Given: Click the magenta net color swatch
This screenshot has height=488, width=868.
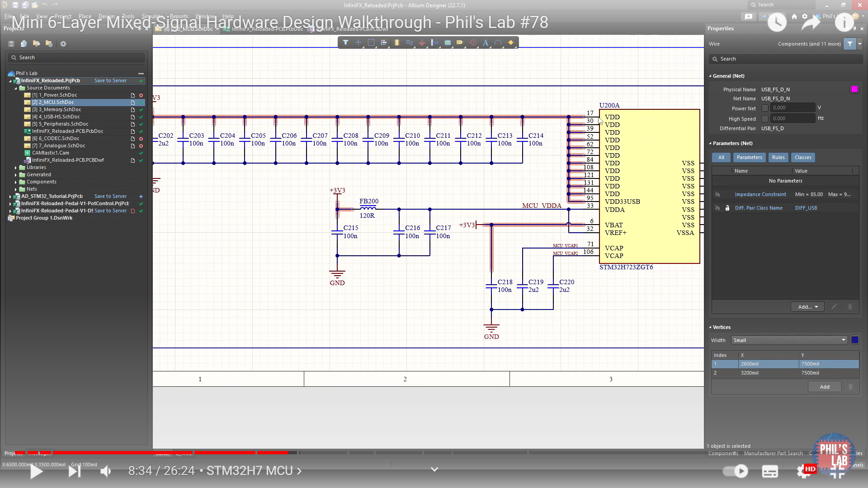Looking at the screenshot, I should click(854, 89).
